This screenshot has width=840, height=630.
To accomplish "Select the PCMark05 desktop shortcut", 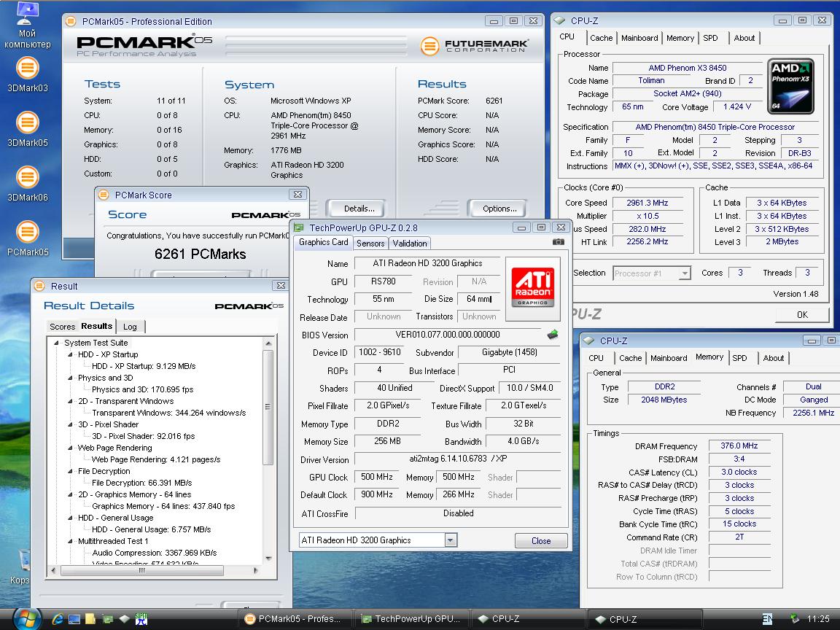I will click(27, 238).
